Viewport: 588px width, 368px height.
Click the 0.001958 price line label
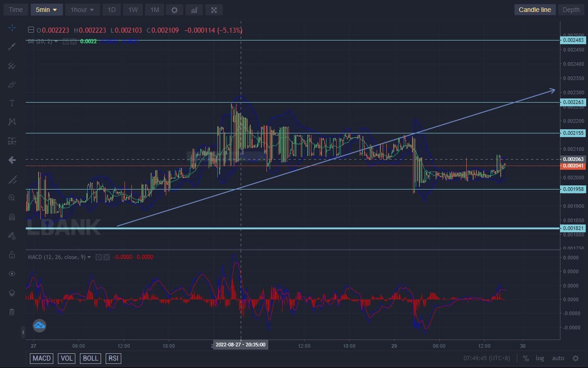(573, 189)
